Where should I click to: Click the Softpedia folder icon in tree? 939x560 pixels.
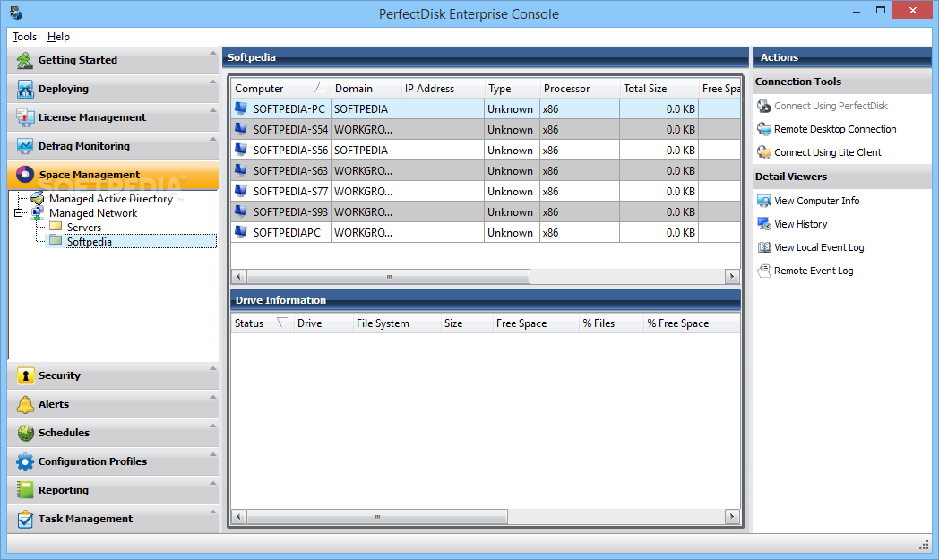click(x=56, y=241)
